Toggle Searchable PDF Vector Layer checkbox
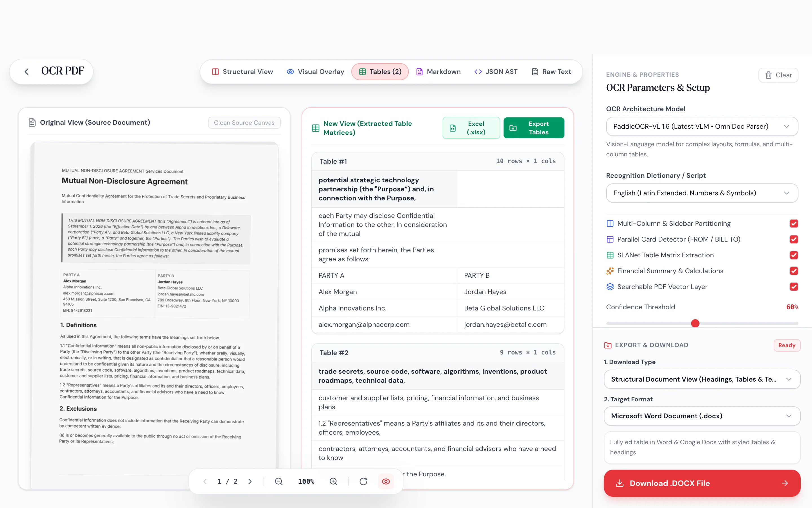 794,287
